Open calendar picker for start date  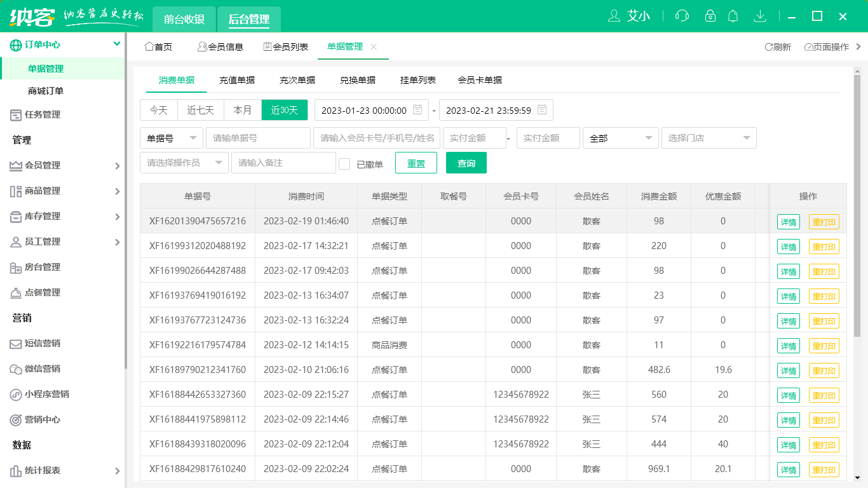(417, 110)
